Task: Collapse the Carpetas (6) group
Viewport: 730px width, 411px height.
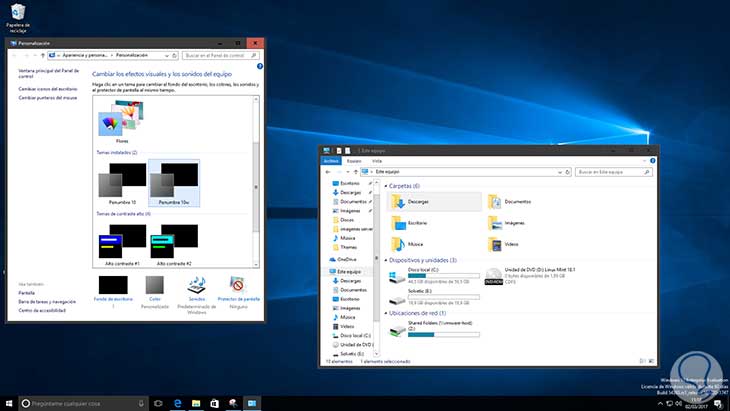Action: tap(386, 186)
